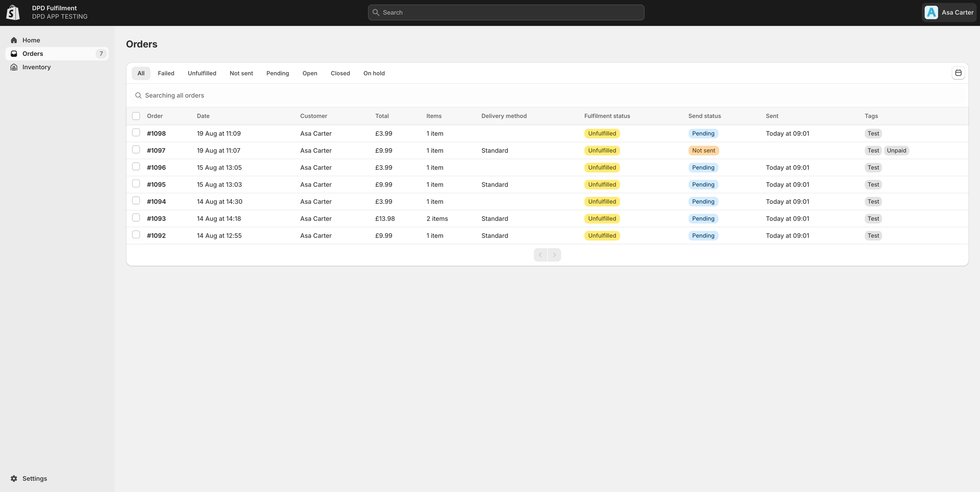The height and width of the screenshot is (492, 980).
Task: Go to previous page of orders
Action: (540, 255)
